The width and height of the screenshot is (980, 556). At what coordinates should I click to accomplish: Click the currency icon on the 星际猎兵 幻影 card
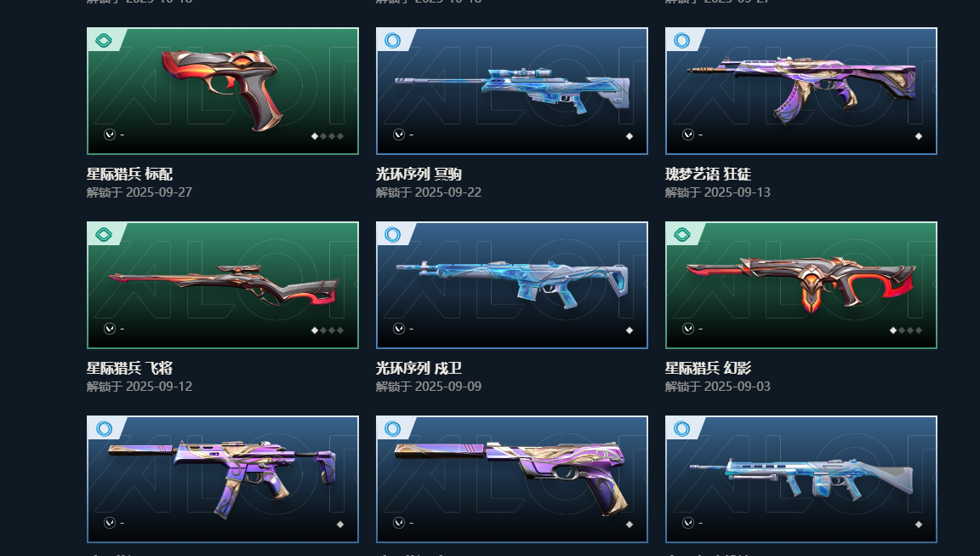(688, 329)
